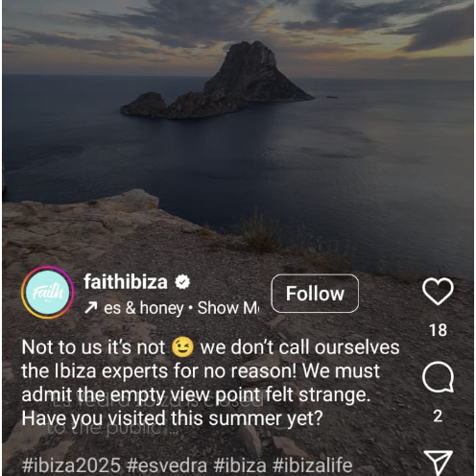The image size is (476, 476).
Task: Tap the faithibiza profile picture
Action: point(48,293)
